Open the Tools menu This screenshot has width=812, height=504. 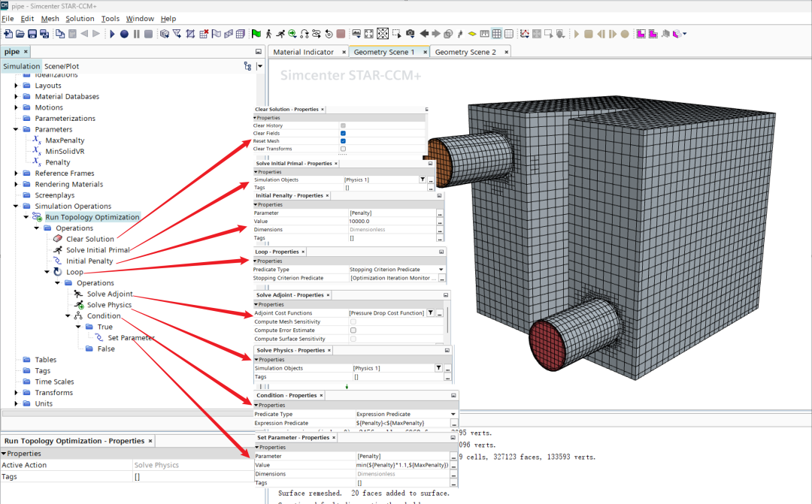click(x=111, y=19)
